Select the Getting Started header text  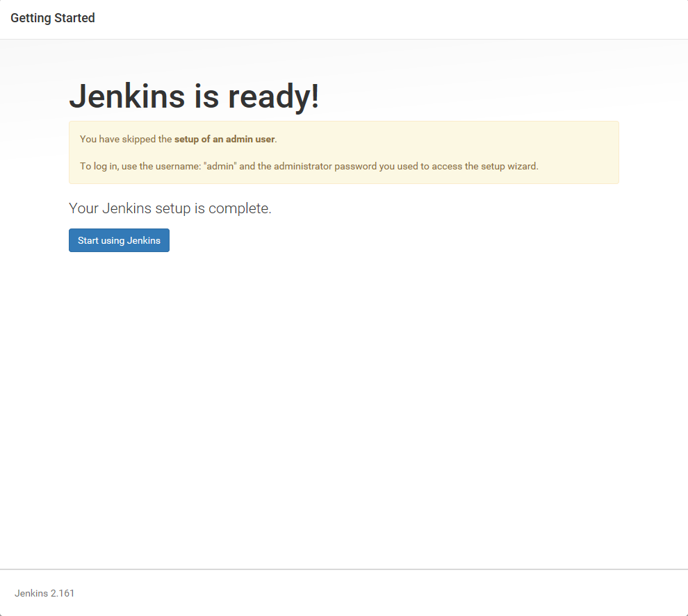click(52, 18)
